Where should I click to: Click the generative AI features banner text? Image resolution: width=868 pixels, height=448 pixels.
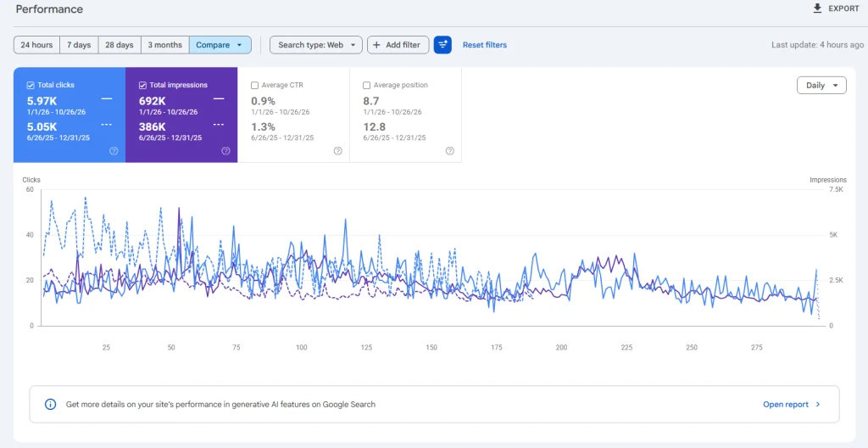pyautogui.click(x=220, y=405)
